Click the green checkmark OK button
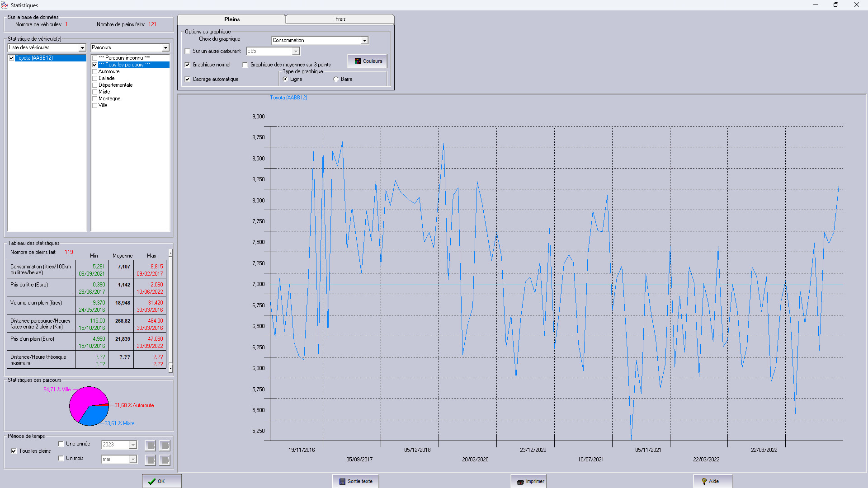 click(x=162, y=481)
